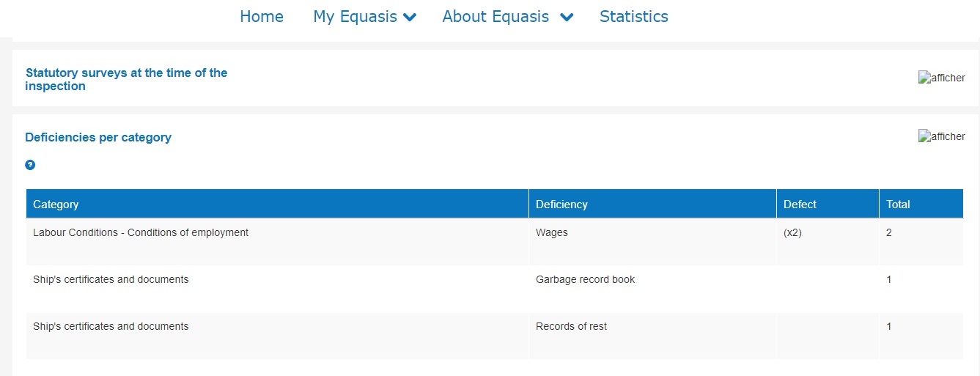Open the Statistics menu item
The width and height of the screenshot is (980, 376).
click(633, 16)
